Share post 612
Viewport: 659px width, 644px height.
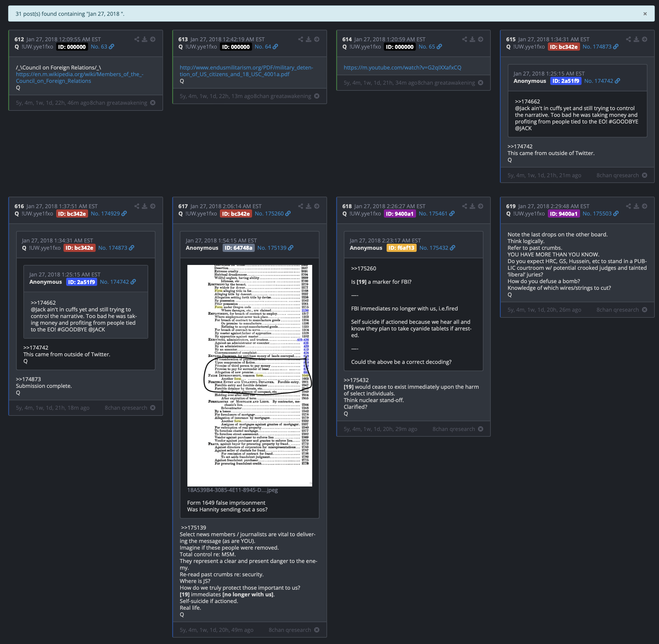137,39
